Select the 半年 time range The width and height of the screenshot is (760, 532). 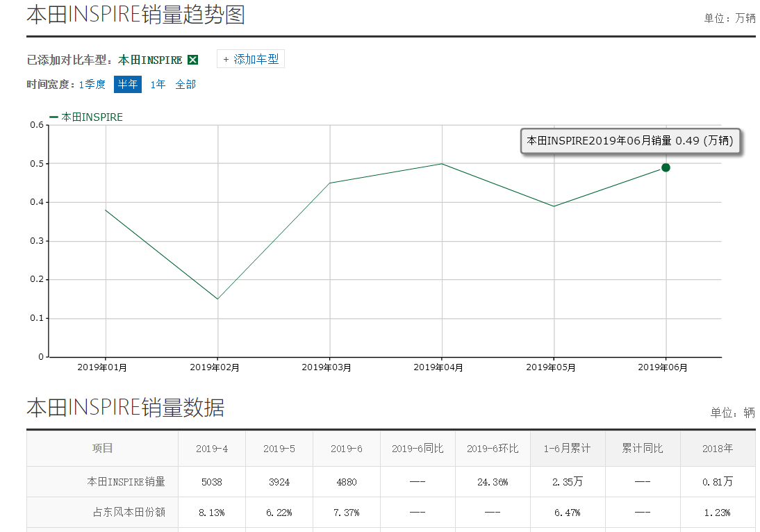(127, 84)
